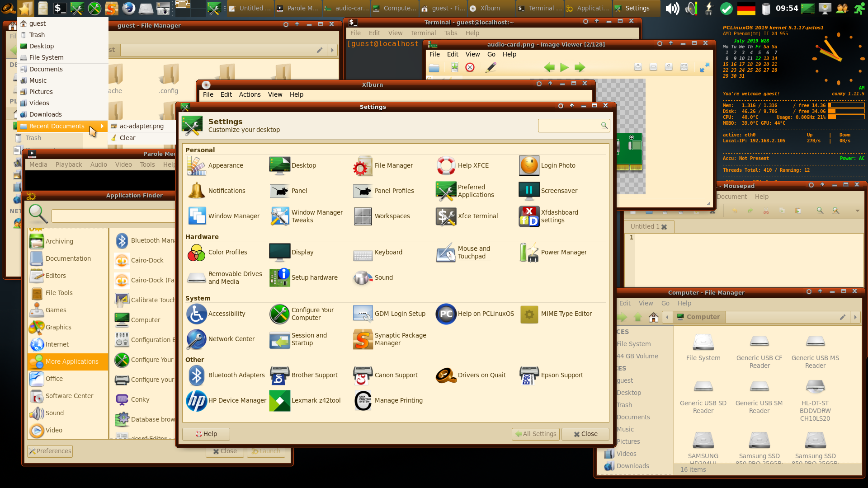This screenshot has width=868, height=488.
Task: Open Accessibility settings
Action: 197,314
